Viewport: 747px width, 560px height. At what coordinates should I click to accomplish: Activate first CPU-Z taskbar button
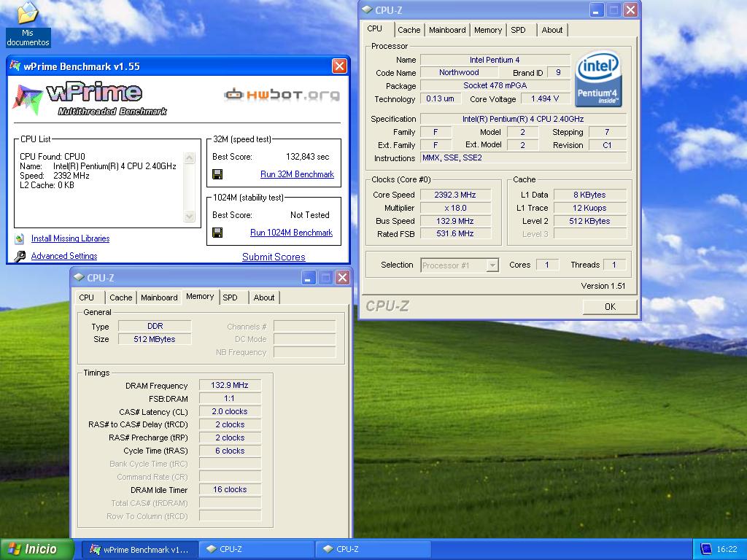pos(256,550)
